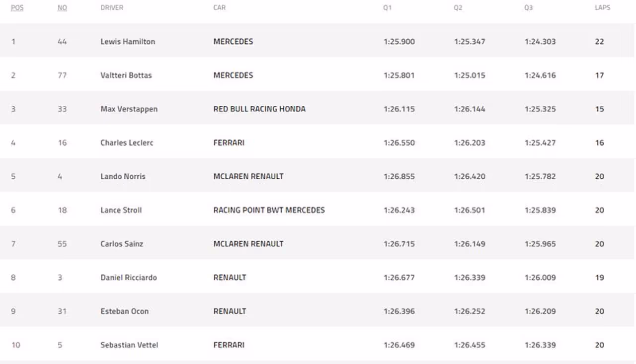Select RACING POINT BWT MERCEDES team cell
This screenshot has height=364, width=636.
(x=269, y=211)
